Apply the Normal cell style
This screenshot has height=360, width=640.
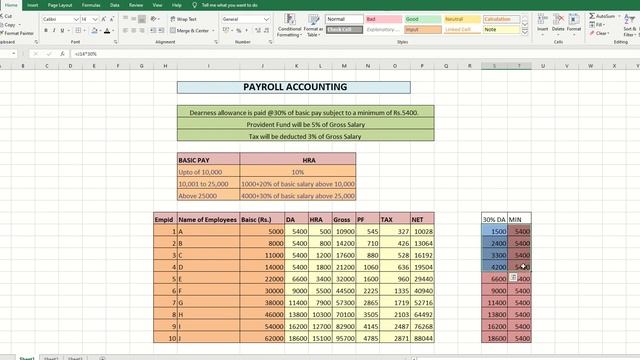tap(344, 19)
